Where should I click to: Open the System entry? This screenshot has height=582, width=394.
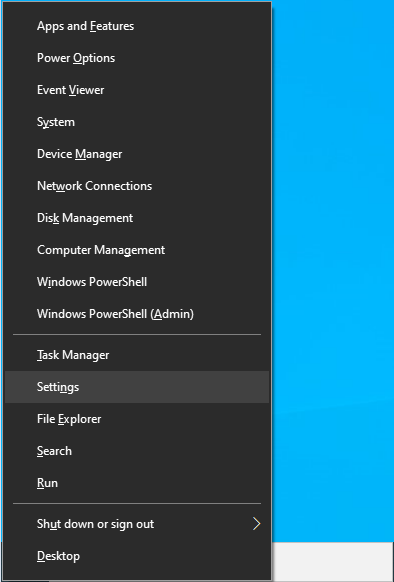137,122
